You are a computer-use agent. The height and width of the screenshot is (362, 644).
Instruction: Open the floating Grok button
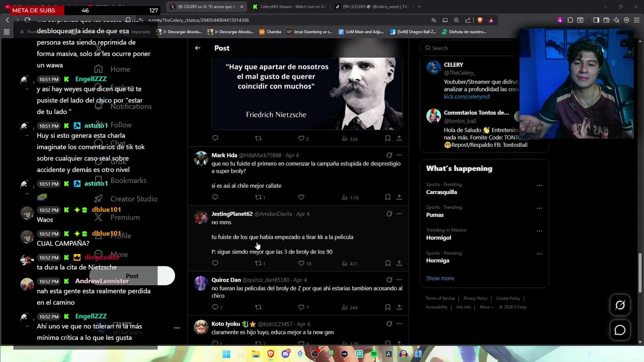pyautogui.click(x=620, y=305)
